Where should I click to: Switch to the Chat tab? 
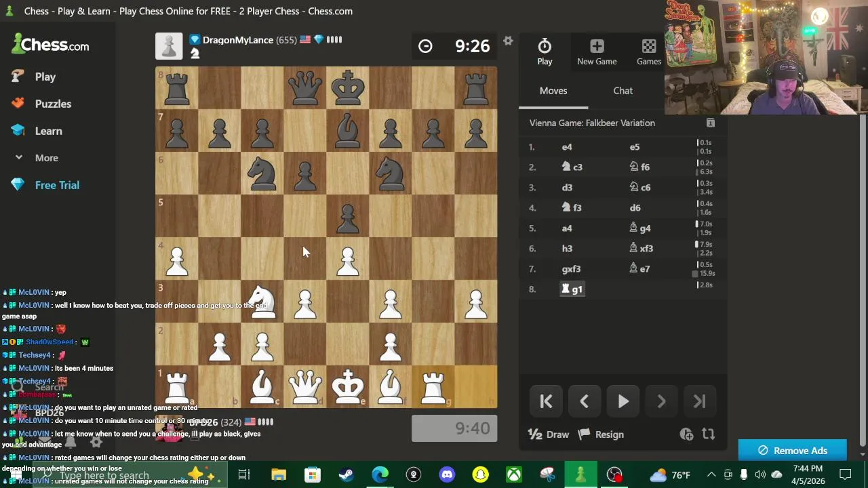[623, 91]
